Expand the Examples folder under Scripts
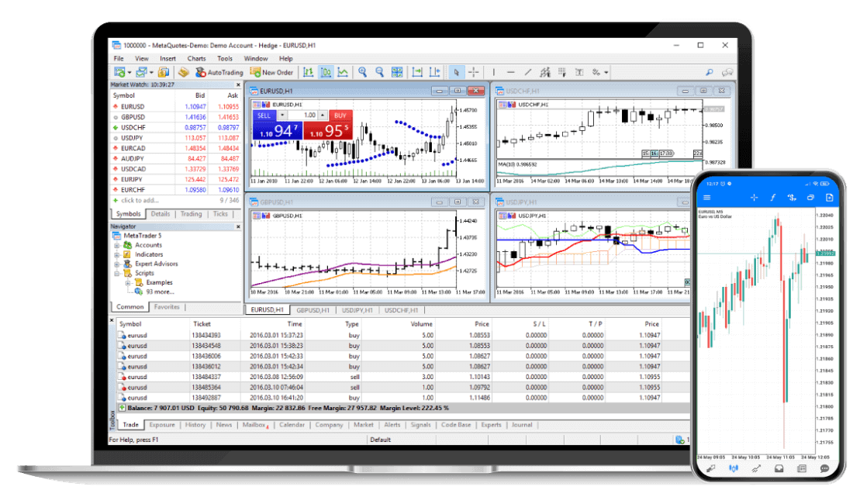This screenshot has height=504, width=853. click(128, 283)
